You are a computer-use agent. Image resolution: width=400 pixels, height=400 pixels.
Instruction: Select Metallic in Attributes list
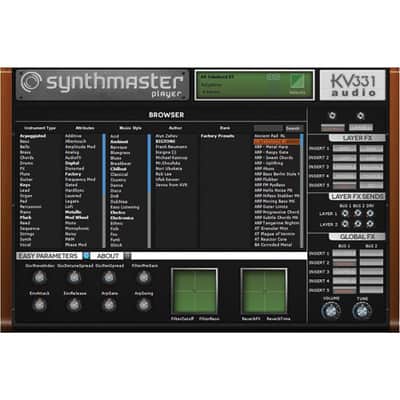73,212
